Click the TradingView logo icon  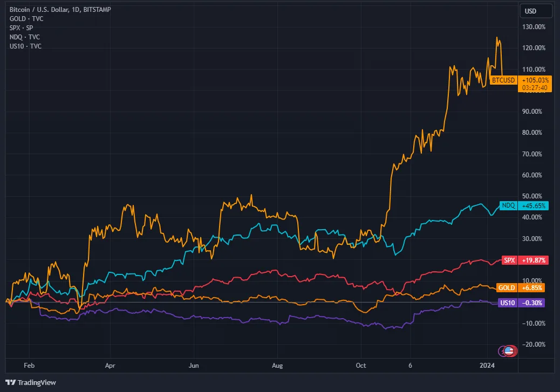click(11, 382)
